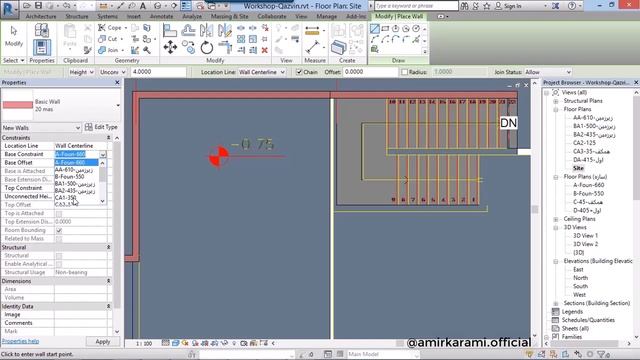
Task: Toggle the Chain checkbox
Action: click(299, 72)
